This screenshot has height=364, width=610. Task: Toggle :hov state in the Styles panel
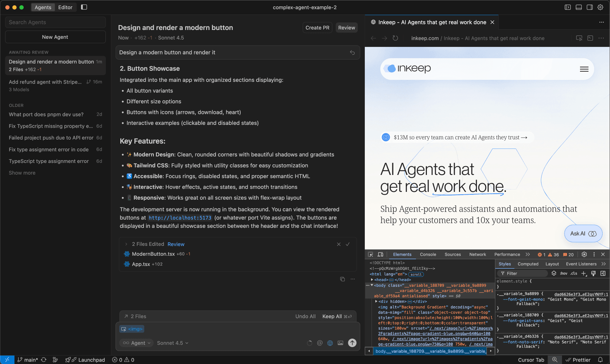pyautogui.click(x=563, y=273)
